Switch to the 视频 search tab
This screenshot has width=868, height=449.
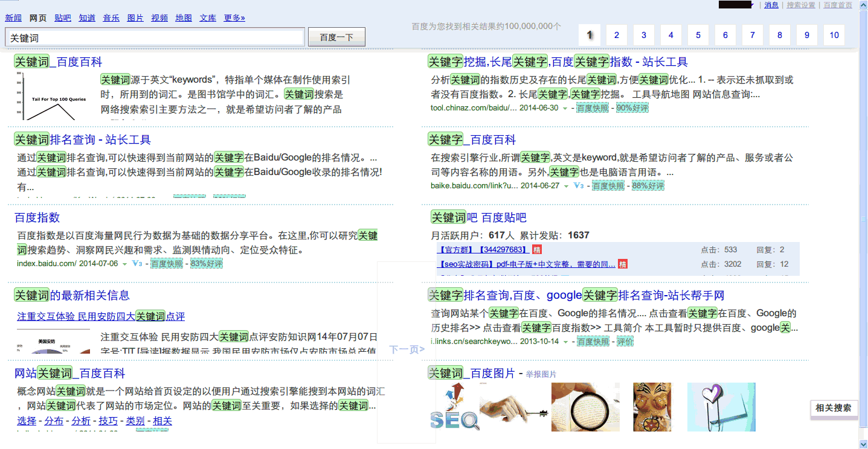pyautogui.click(x=158, y=18)
